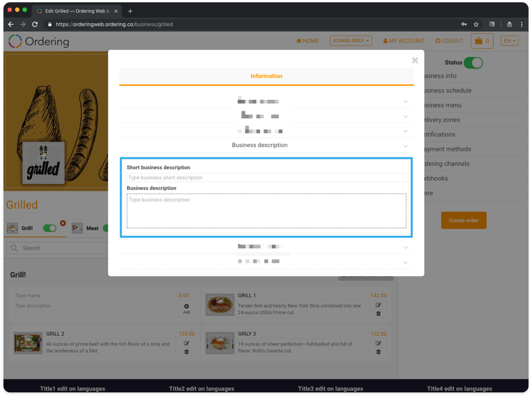532x397 pixels.
Task: Reload the current page
Action: click(x=35, y=24)
